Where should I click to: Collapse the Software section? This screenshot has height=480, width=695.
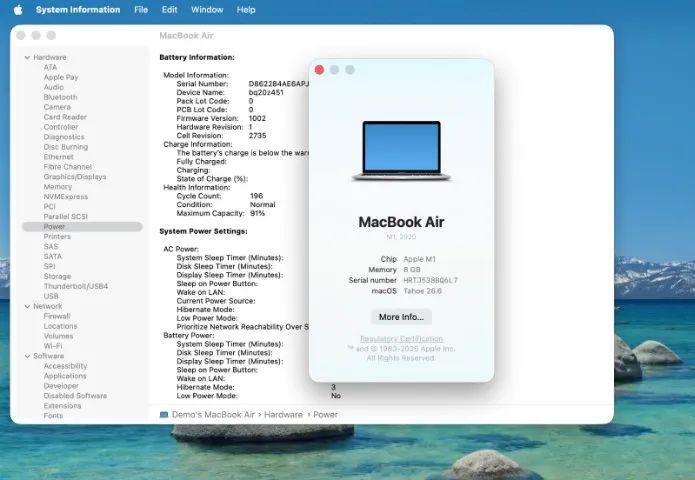[27, 356]
